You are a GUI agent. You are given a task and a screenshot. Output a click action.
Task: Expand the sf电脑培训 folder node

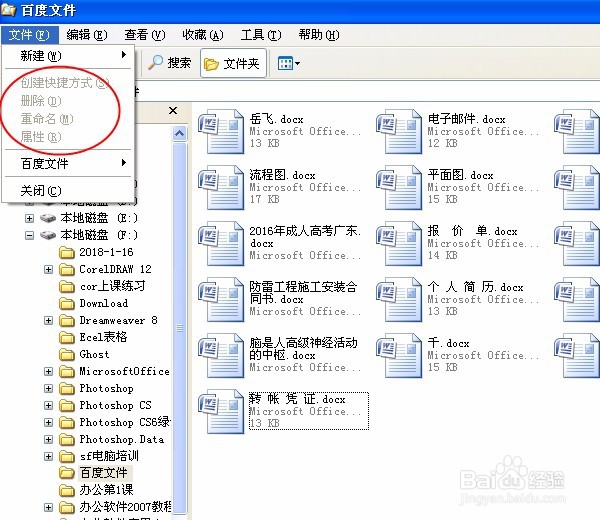tap(48, 456)
